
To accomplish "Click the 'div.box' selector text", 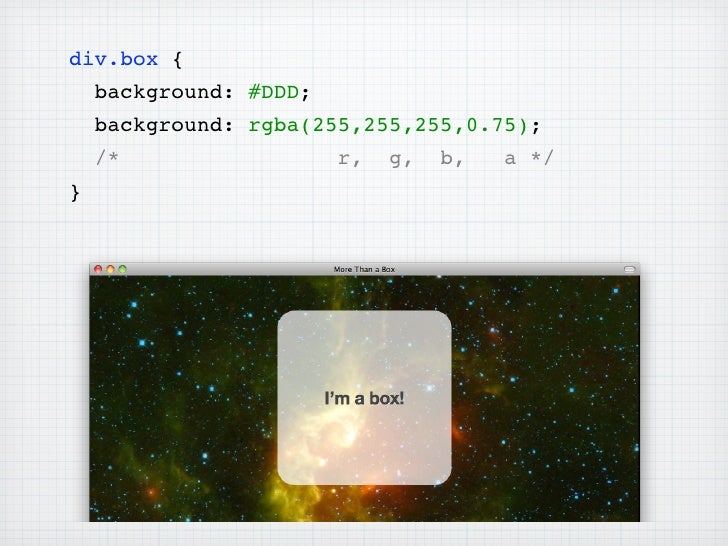I will click(113, 59).
